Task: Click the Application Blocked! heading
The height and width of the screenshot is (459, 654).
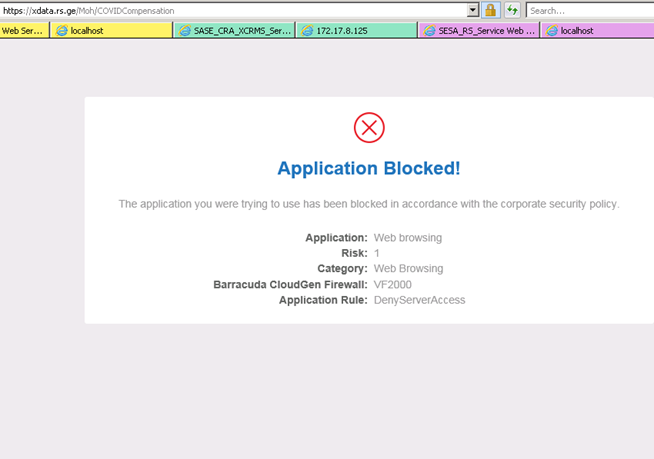Action: [x=369, y=168]
